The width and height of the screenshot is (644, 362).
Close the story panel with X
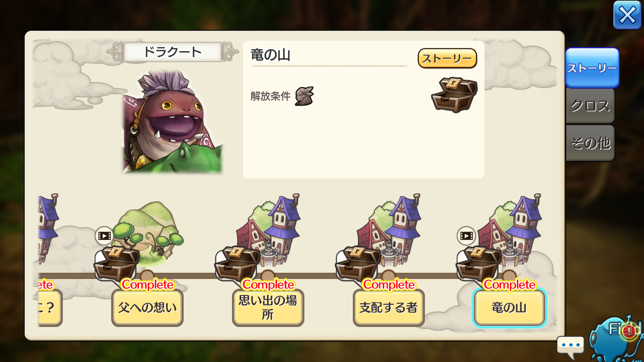coord(627,15)
